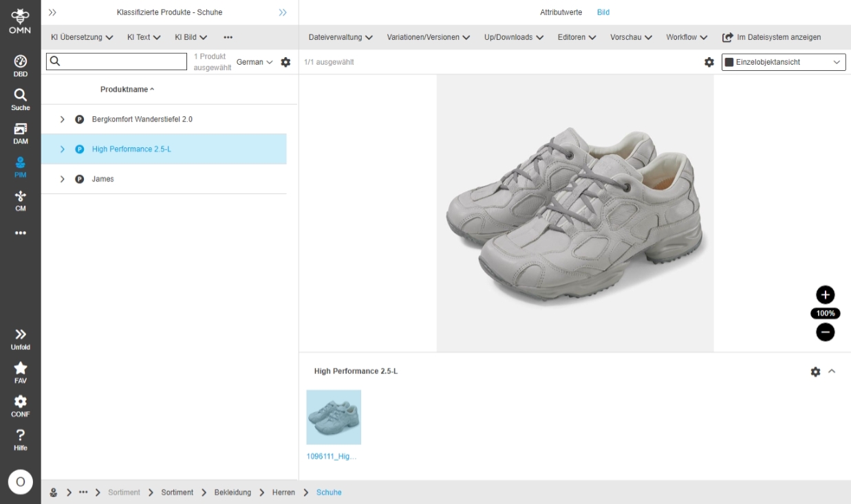The width and height of the screenshot is (851, 504).
Task: Open product list settings gear
Action: click(x=286, y=62)
